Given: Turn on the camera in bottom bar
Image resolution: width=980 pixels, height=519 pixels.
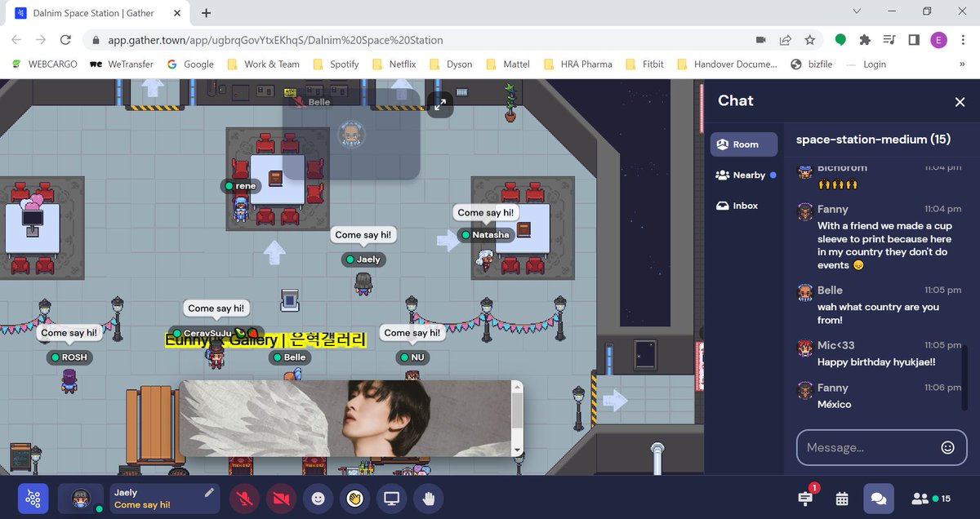Looking at the screenshot, I should [281, 499].
